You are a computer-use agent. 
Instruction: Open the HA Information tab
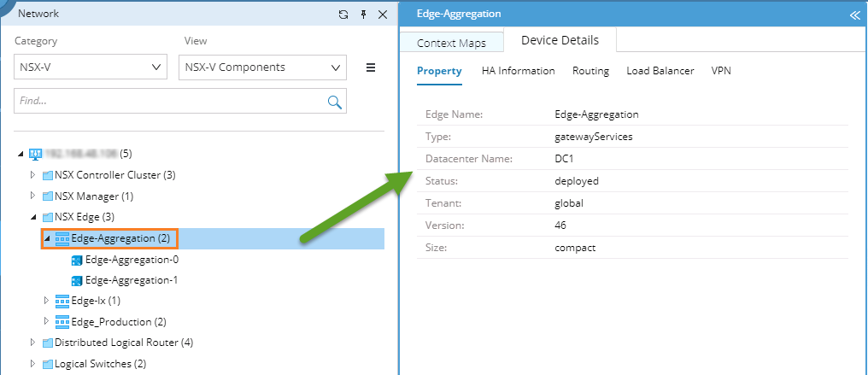518,71
